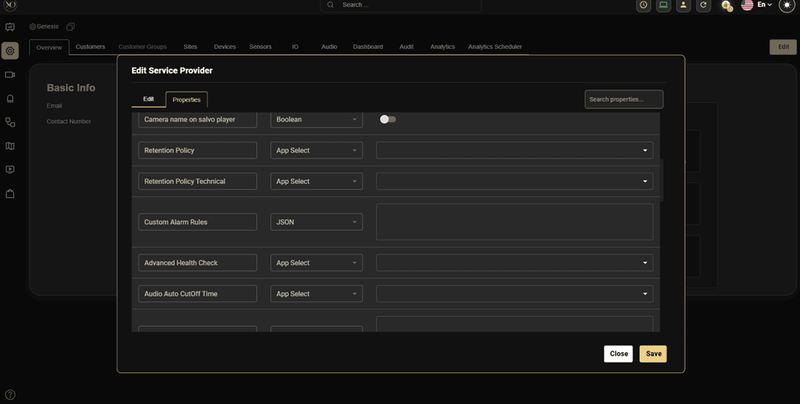Click the Audio Auto CutOff Time name field
Viewport: 800px width, 404px height.
(x=197, y=294)
